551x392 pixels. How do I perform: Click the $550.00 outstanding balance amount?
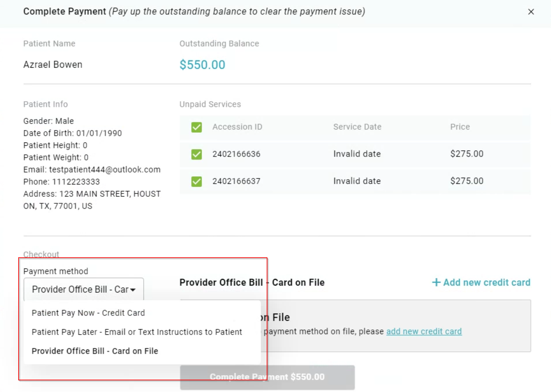[x=202, y=65]
